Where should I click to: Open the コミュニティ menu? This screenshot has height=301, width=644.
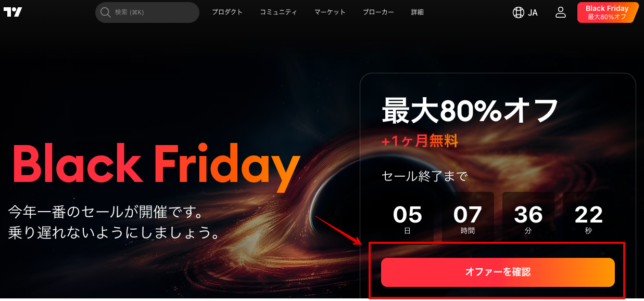point(279,12)
